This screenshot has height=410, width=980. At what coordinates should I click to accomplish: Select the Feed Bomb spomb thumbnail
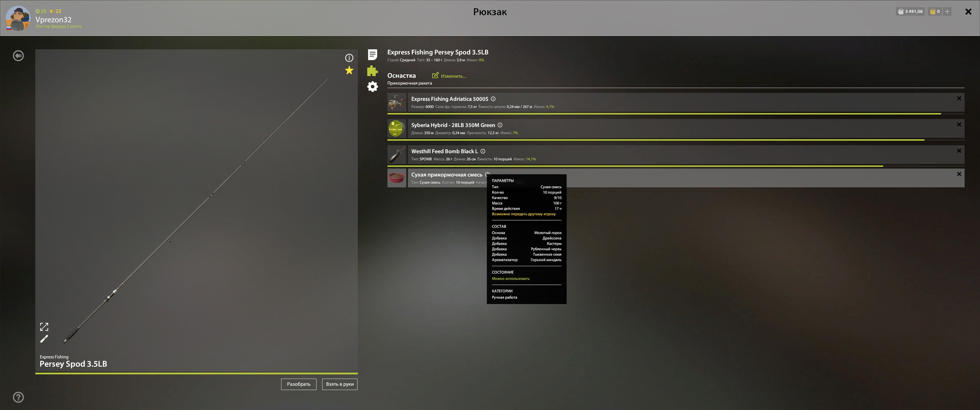(397, 155)
